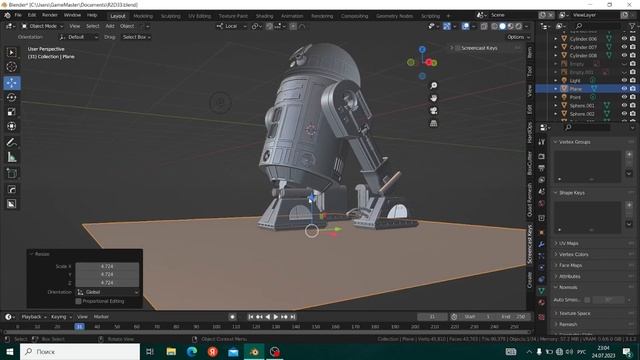Click the outliner filter funnel icon
The width and height of the screenshot is (640, 360).
coord(633,26)
